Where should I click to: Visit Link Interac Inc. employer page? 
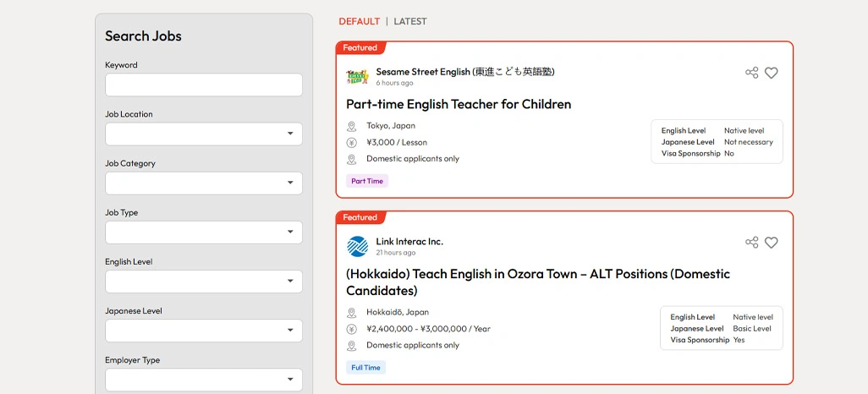pyautogui.click(x=409, y=241)
